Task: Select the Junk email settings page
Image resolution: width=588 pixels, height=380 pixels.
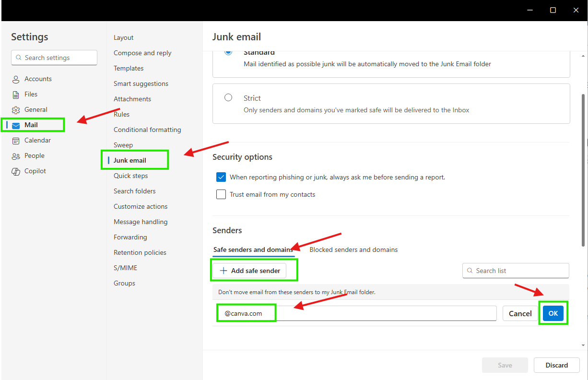Action: (x=130, y=160)
